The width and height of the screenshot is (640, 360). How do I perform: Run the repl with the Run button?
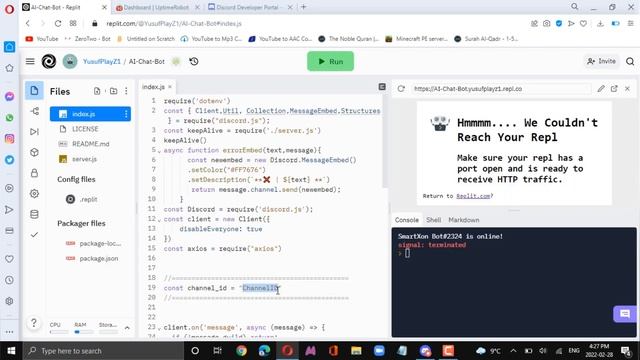[x=330, y=61]
